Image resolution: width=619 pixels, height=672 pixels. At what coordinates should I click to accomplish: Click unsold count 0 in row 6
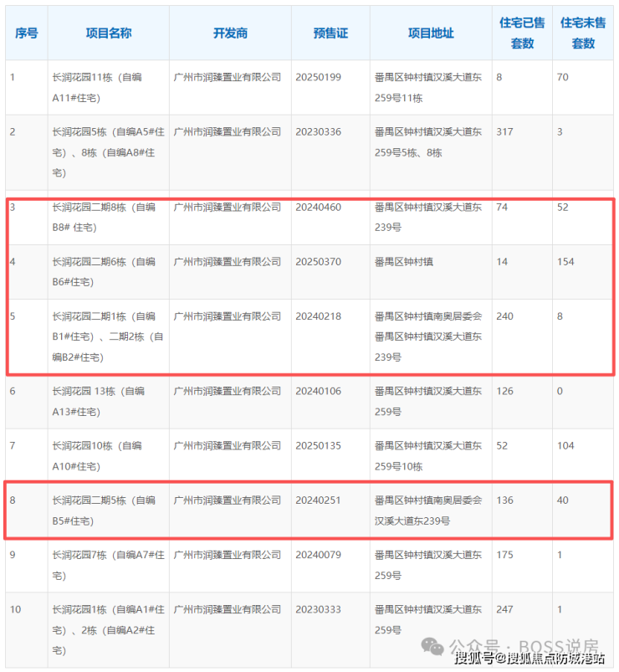560,391
